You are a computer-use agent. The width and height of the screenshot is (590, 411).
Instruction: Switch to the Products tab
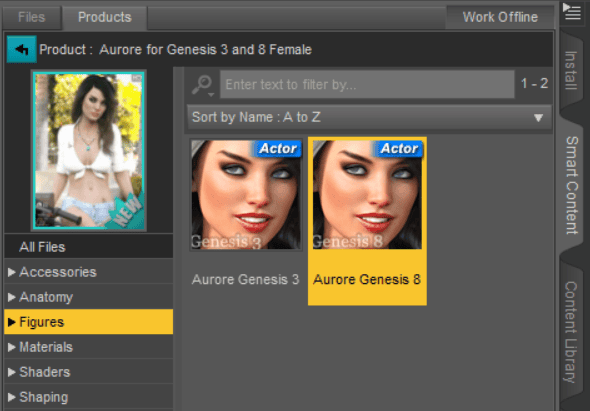pyautogui.click(x=105, y=17)
